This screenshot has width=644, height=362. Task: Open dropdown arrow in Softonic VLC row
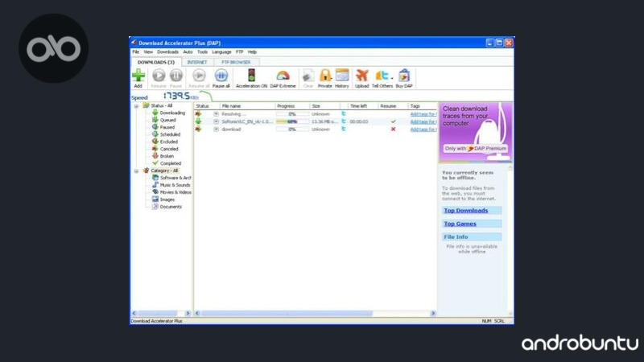(216, 121)
